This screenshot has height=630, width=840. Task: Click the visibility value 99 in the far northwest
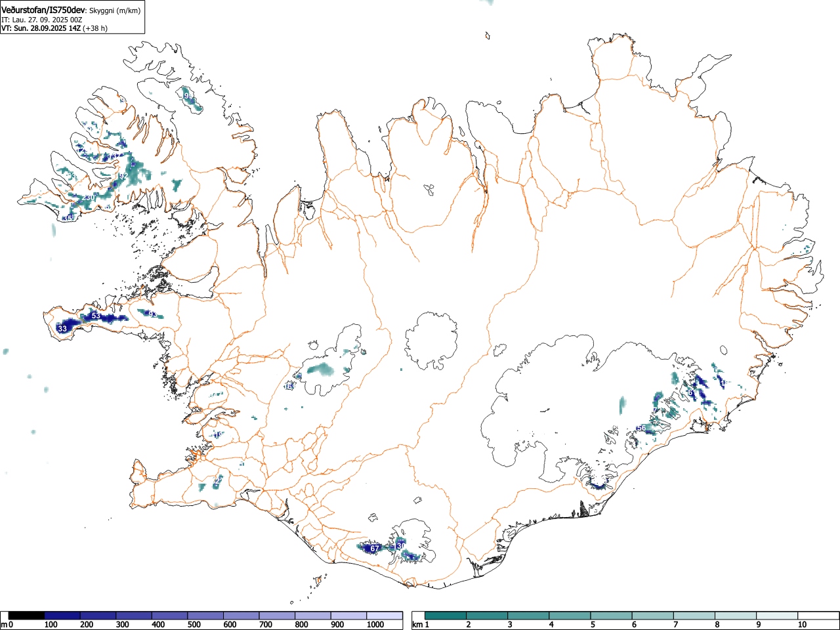[x=189, y=96]
